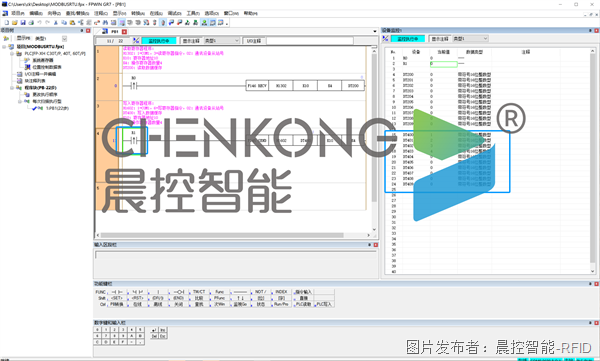
Task: Click the PLC读取 function key button
Action: point(303,304)
